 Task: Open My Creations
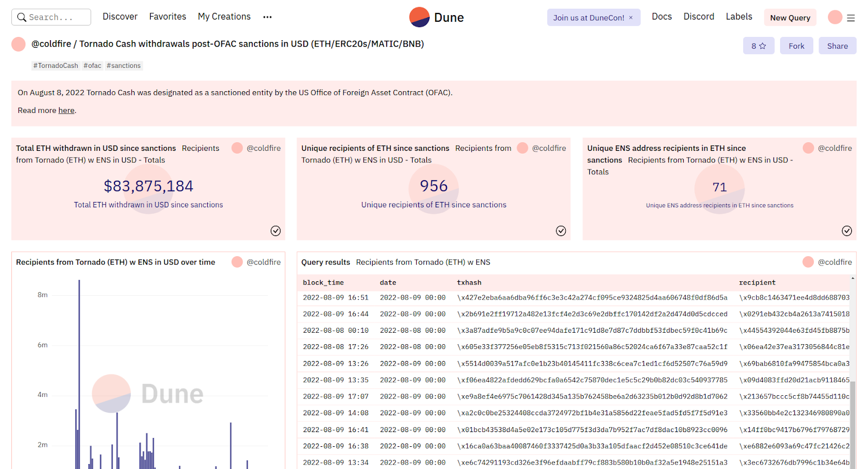tap(224, 17)
